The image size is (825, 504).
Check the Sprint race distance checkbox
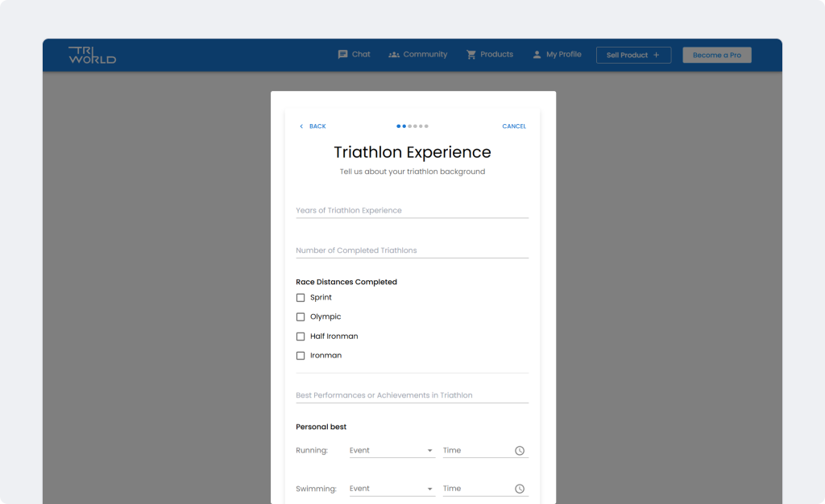point(300,297)
